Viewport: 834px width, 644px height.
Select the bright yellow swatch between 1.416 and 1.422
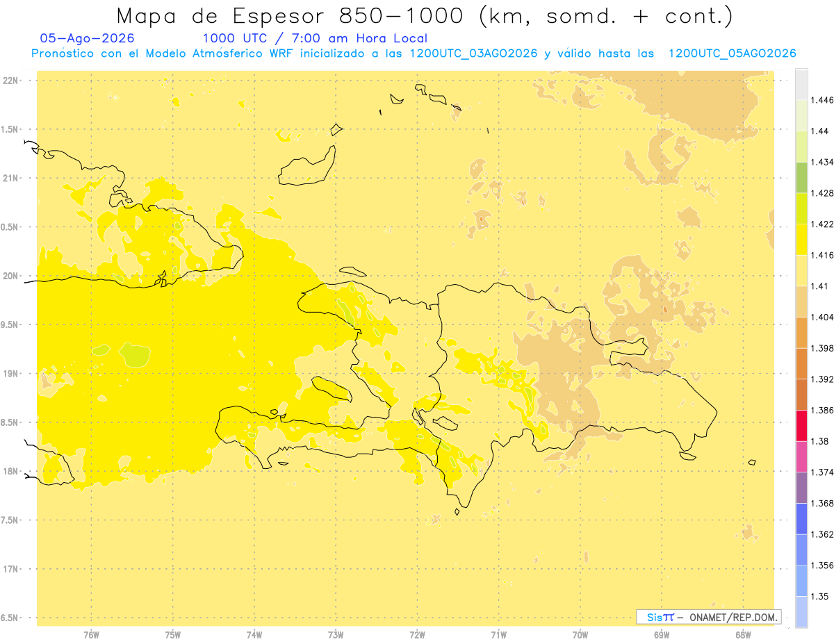(x=801, y=240)
